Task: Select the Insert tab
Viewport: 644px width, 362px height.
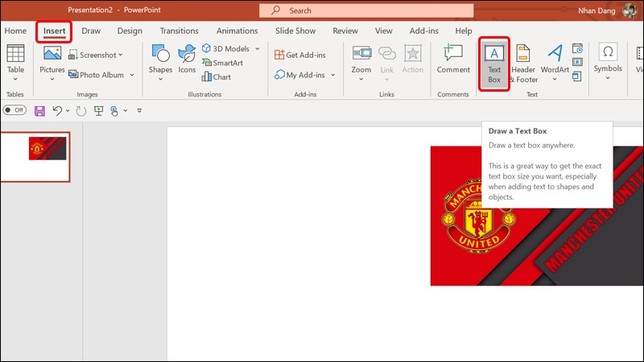Action: (x=54, y=31)
